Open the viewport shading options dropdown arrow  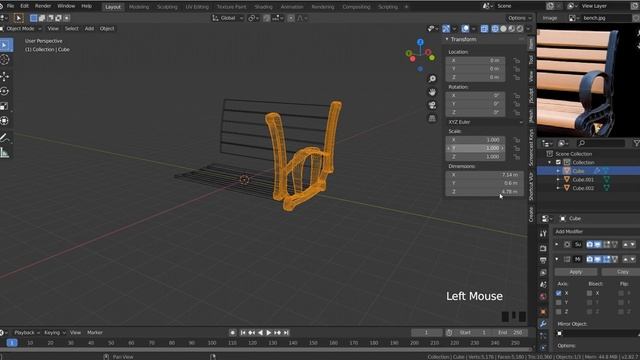coord(528,29)
